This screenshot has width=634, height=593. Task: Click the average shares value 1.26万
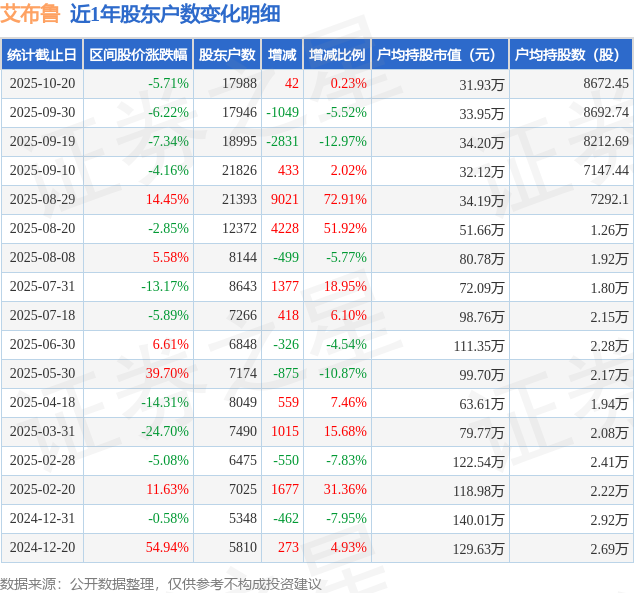[609, 230]
